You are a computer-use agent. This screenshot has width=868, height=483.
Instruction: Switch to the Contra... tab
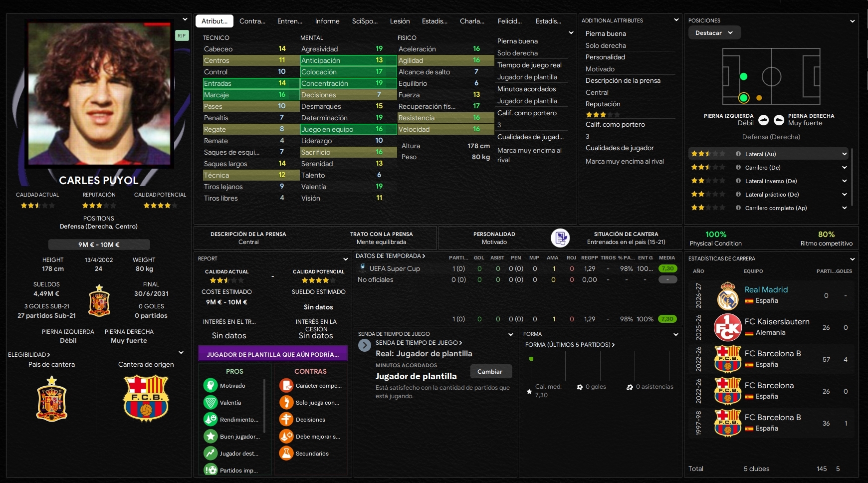click(x=252, y=21)
